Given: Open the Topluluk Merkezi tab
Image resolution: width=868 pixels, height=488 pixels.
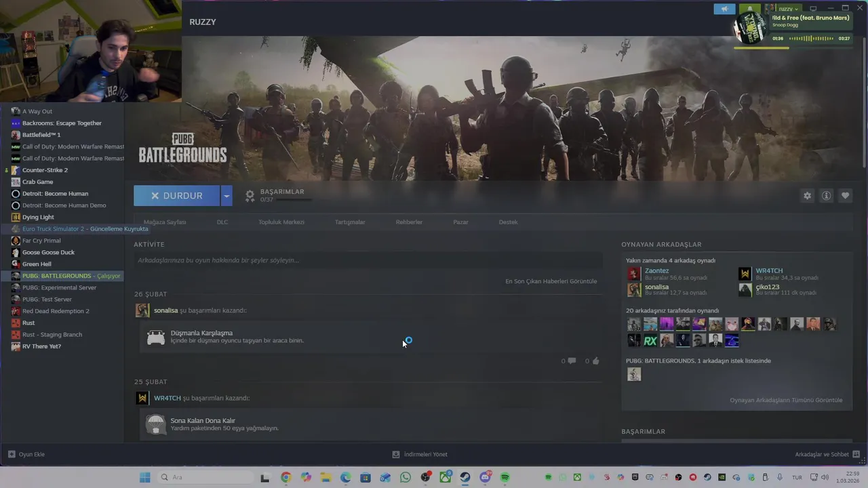Looking at the screenshot, I should pos(281,222).
